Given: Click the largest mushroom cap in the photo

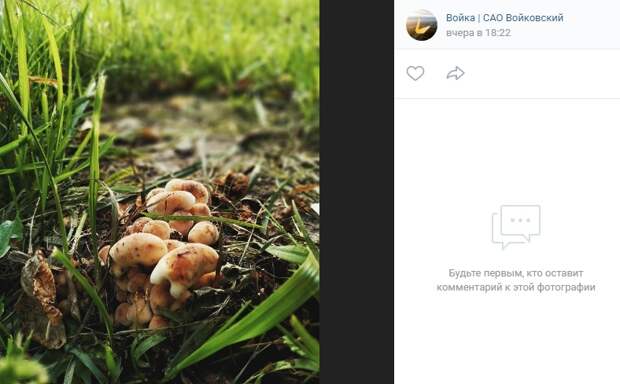Looking at the screenshot, I should point(185,266).
